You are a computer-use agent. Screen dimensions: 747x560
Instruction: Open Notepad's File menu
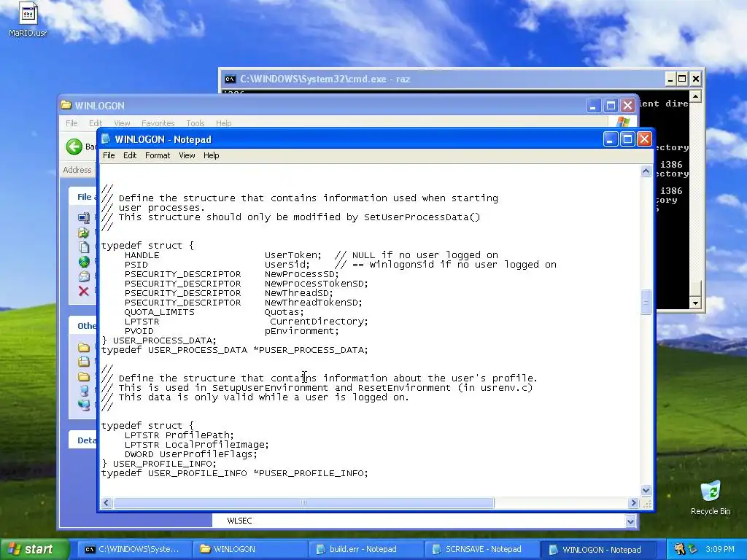tap(109, 155)
